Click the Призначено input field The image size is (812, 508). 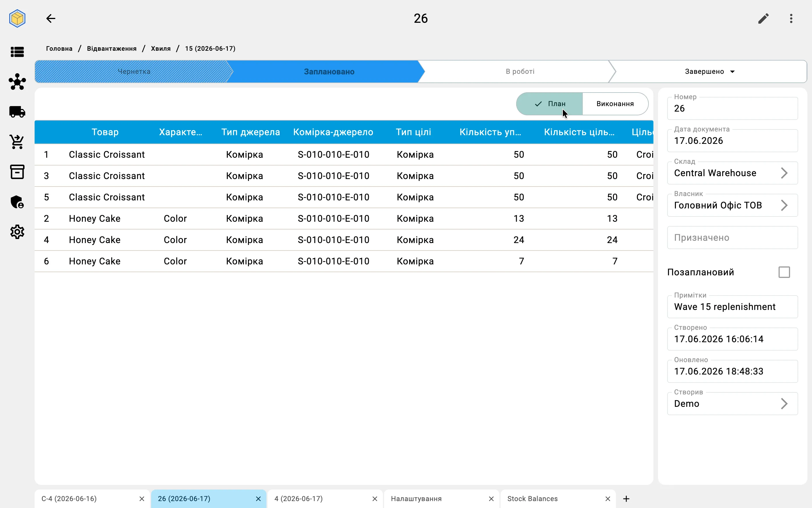[x=732, y=238]
